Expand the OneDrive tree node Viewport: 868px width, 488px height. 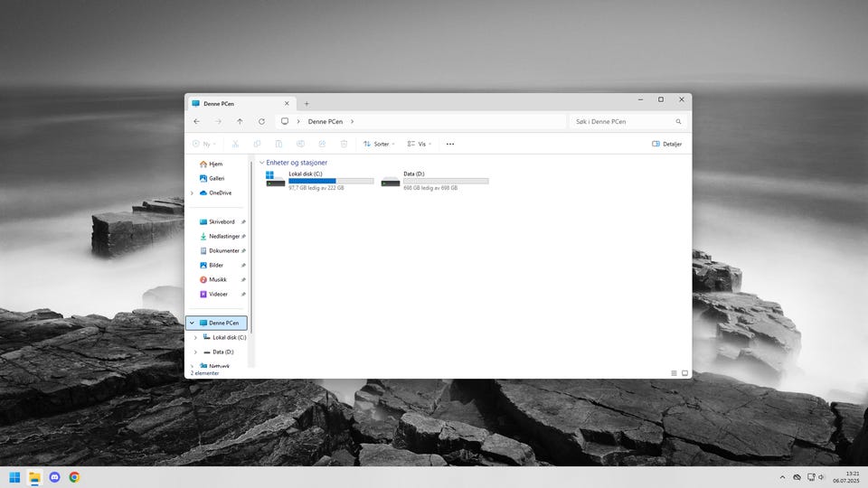(x=192, y=193)
